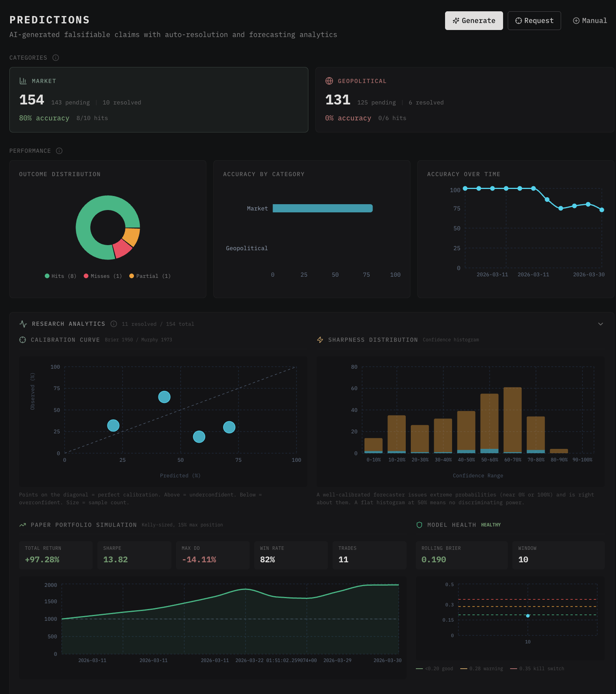
Task: Click the '80% accuracy' text
Action: pos(44,118)
